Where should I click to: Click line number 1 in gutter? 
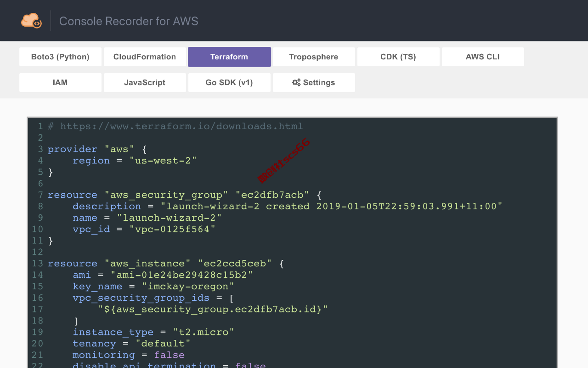pyautogui.click(x=40, y=126)
